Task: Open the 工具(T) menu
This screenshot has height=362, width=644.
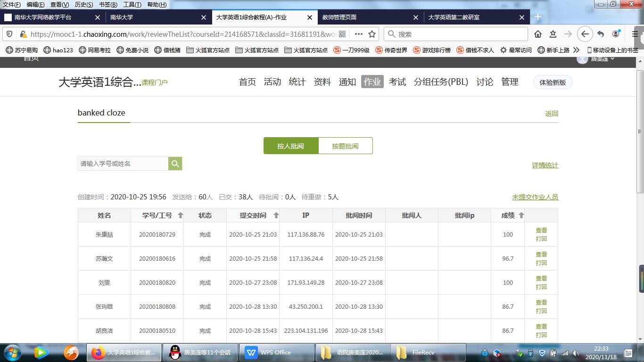Action: pos(132,5)
